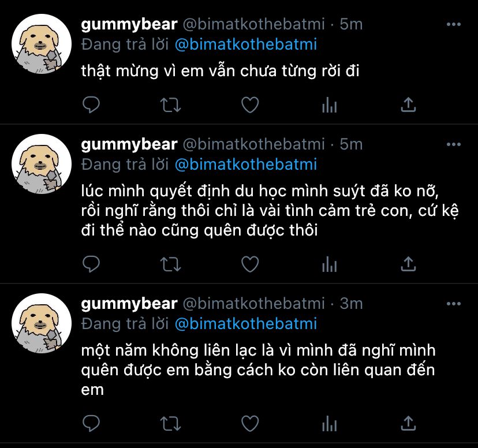The height and width of the screenshot is (448, 478).
Task: Retweet the tweet 'thật mừng vì em vẫn'
Action: 170,105
